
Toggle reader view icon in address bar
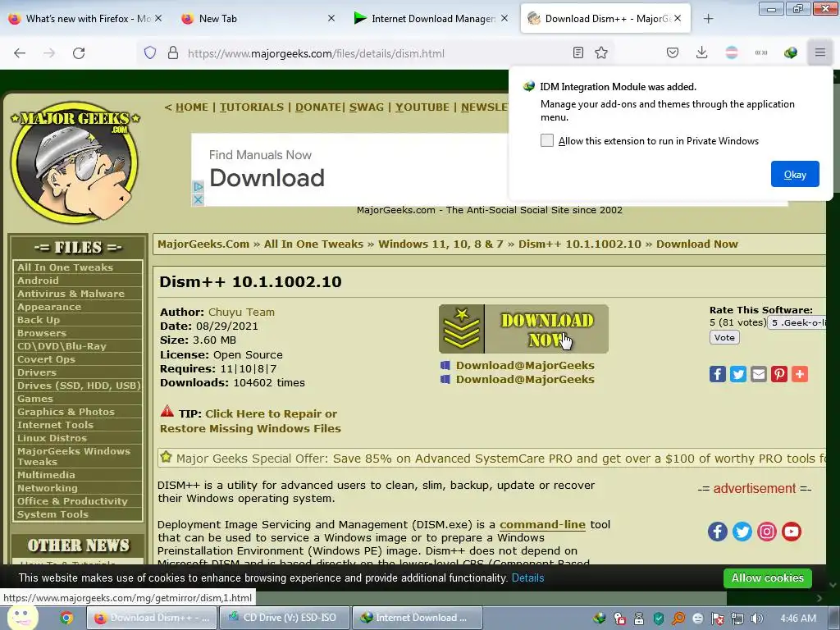coord(578,52)
